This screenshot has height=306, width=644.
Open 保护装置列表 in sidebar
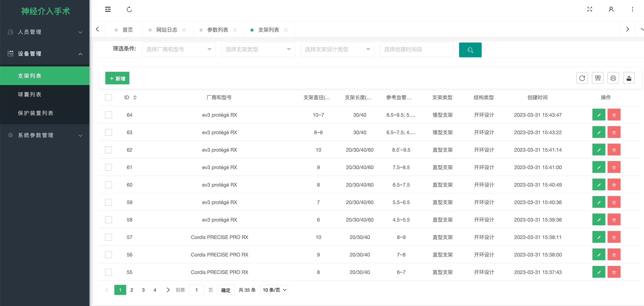point(45,113)
